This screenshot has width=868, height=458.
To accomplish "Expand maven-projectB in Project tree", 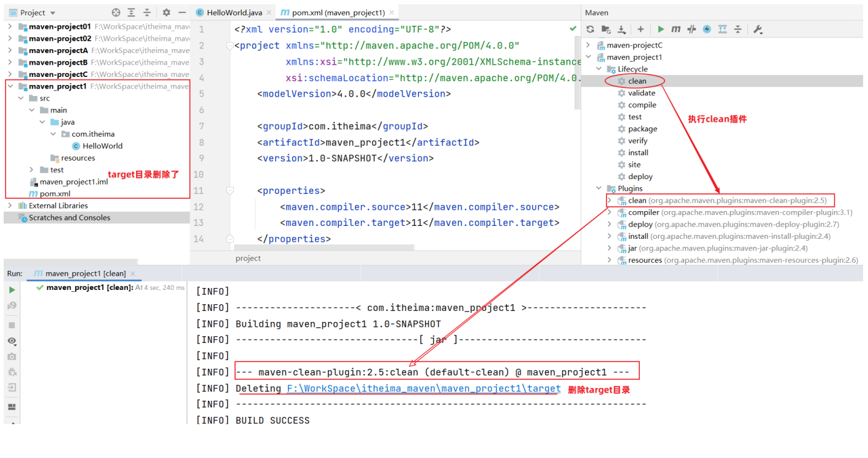I will (x=10, y=62).
